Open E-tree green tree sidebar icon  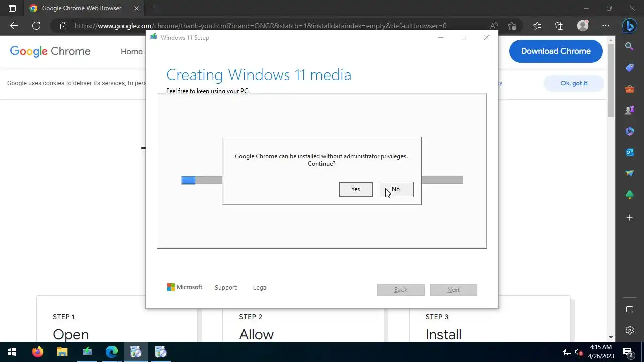[629, 195]
